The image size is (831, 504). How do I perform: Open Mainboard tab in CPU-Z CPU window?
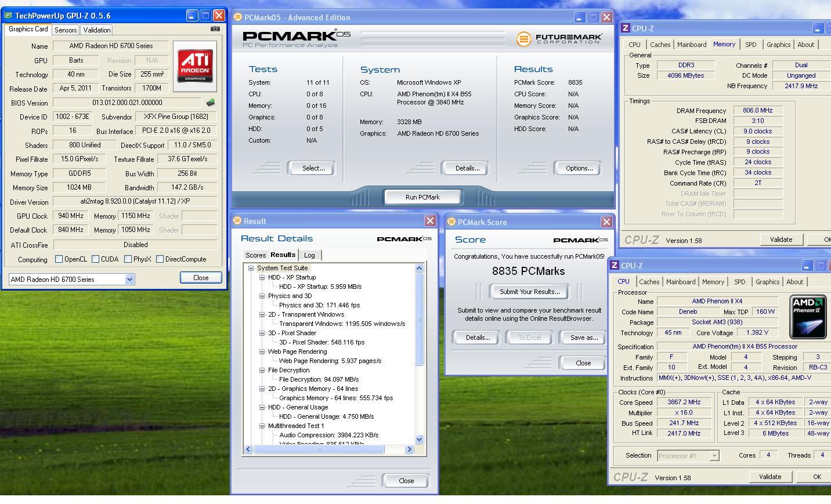pos(681,282)
